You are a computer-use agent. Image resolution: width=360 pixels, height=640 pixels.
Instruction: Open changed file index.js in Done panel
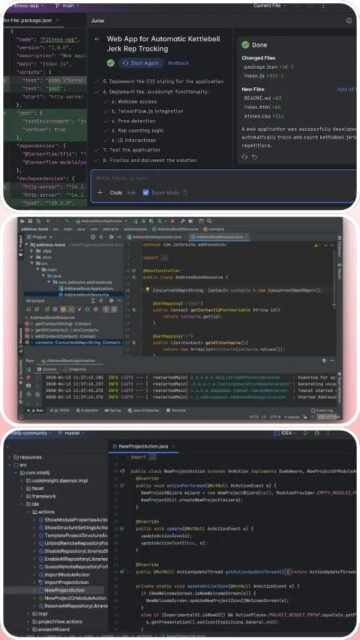tap(253, 76)
